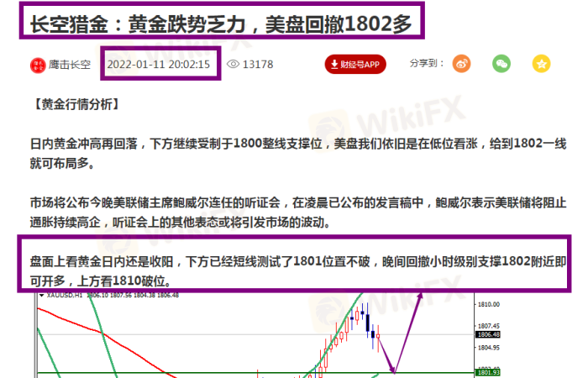Open the 财经号APP download button
The image size is (588, 378).
355,64
